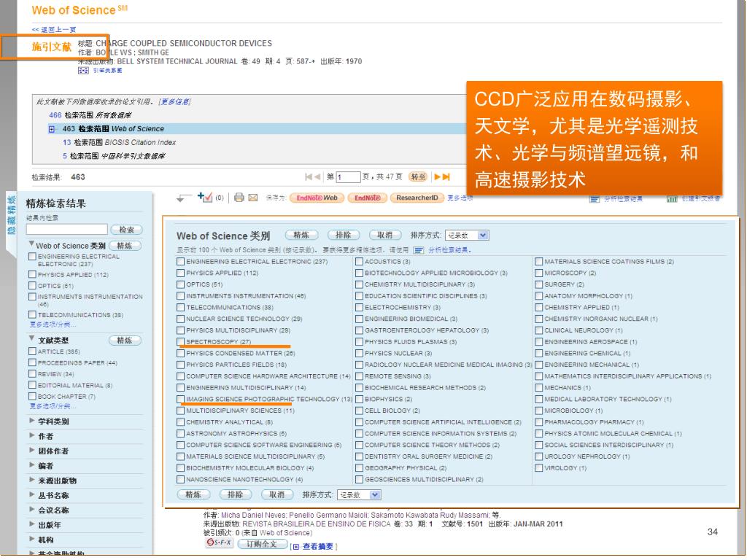Click the bottom 取消 button in overlay
The image size is (747, 560).
pyautogui.click(x=276, y=495)
